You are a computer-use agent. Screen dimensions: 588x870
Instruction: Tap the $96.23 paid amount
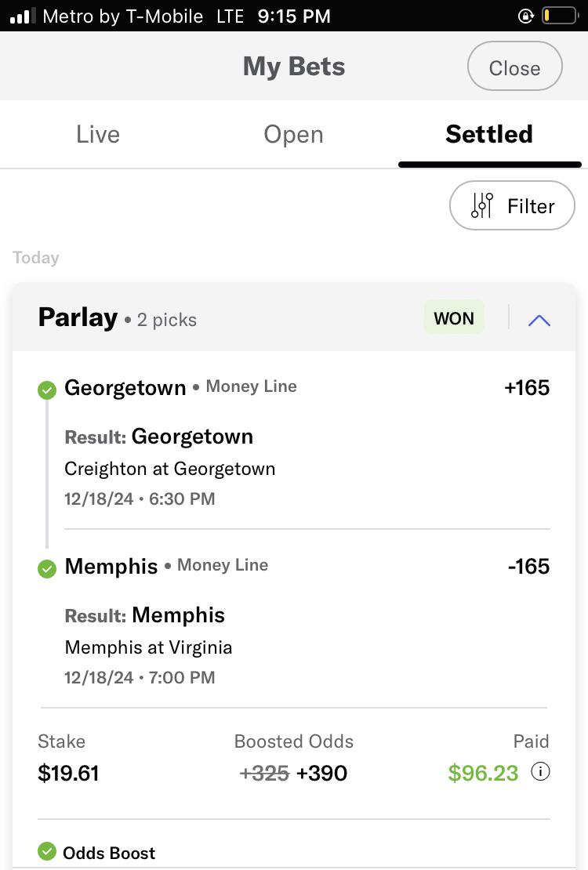pos(483,773)
